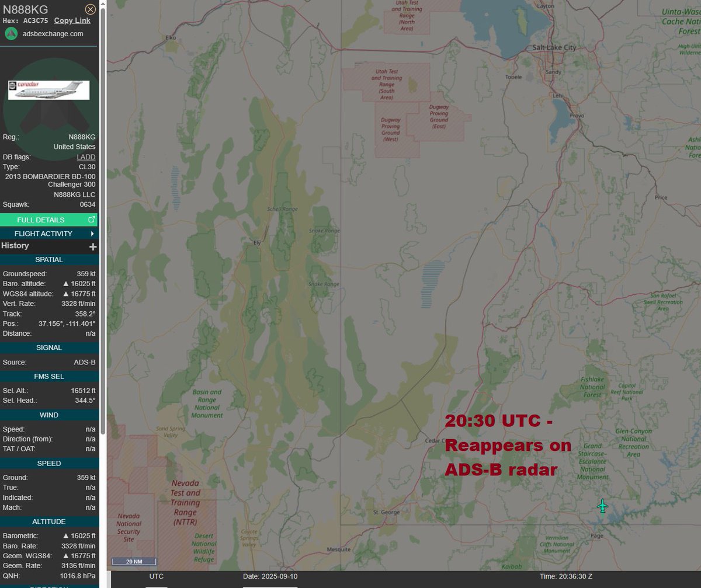This screenshot has width=701, height=588.
Task: Click the sidebar vertical scrollbar
Action: pyautogui.click(x=103, y=234)
